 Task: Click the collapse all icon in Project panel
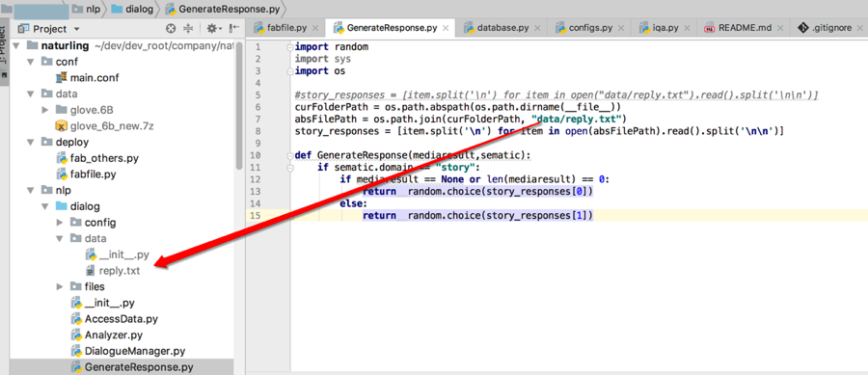[x=188, y=29]
